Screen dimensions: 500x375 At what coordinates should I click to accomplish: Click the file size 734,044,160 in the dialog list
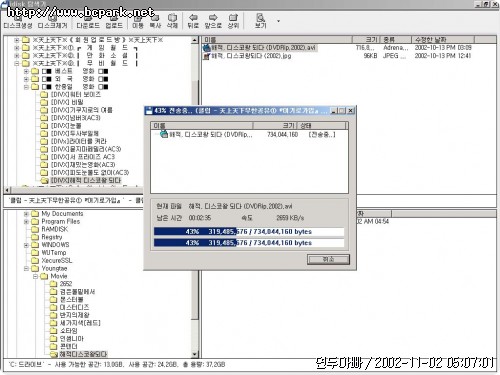pyautogui.click(x=282, y=134)
